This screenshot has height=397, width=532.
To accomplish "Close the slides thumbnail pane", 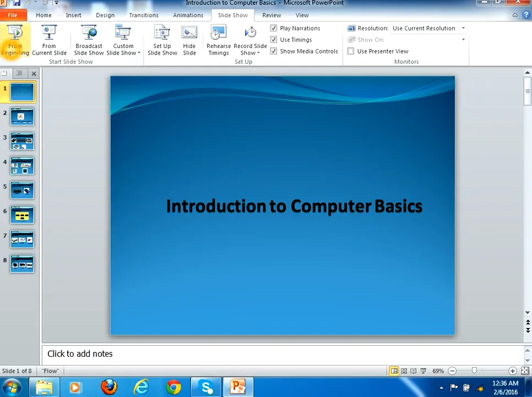I will [34, 73].
